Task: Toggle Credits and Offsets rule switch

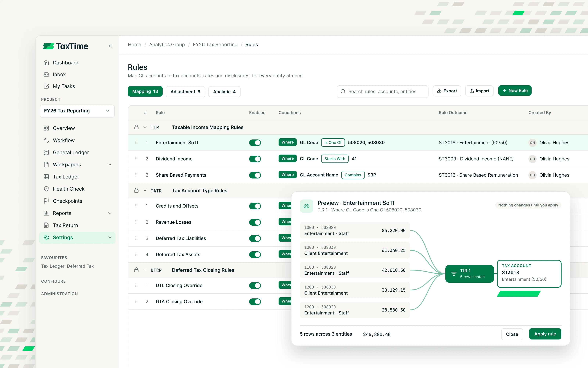Action: [255, 206]
